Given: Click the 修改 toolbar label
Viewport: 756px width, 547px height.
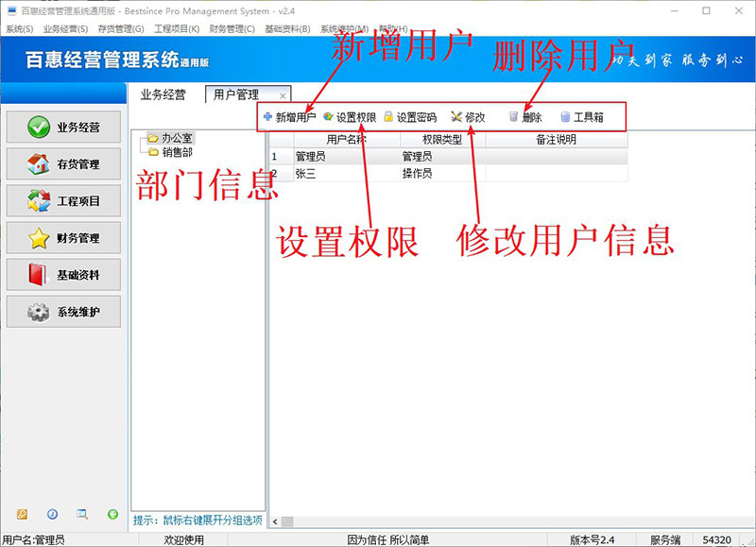Looking at the screenshot, I should [x=475, y=117].
